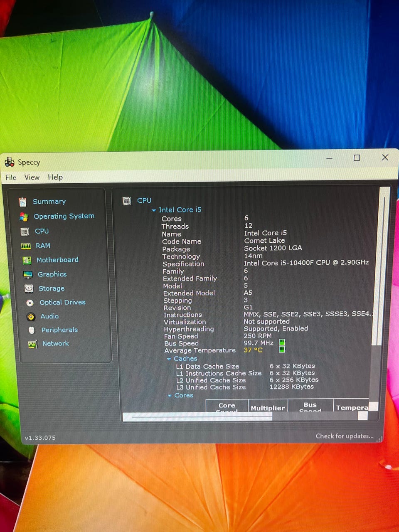Viewport: 399px width, 532px height.
Task: Click the Threads value 12
Action: pyautogui.click(x=248, y=226)
